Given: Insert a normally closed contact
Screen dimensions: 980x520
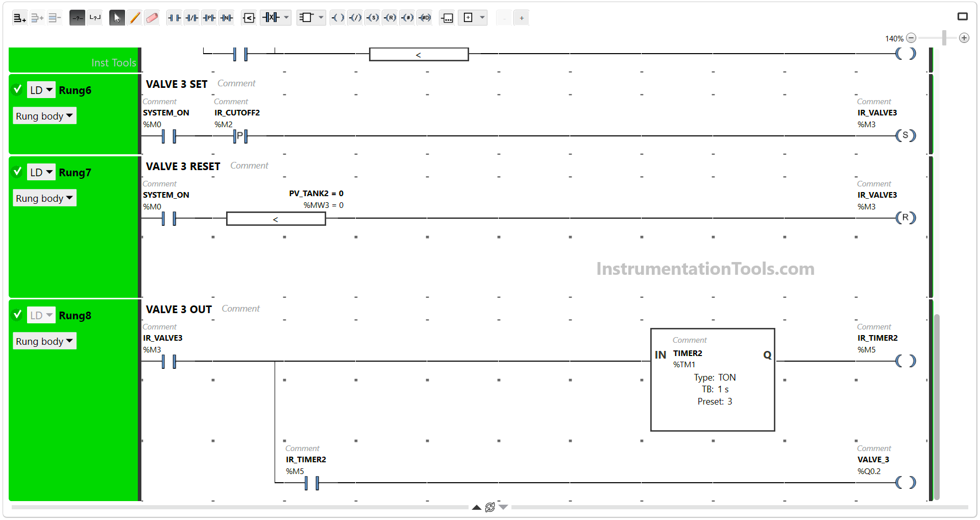Looking at the screenshot, I should (x=192, y=18).
